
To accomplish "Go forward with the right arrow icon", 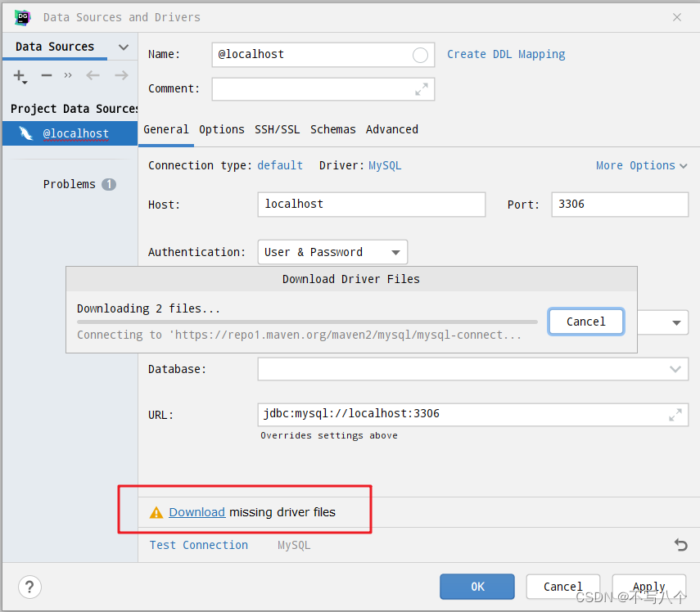I will 121,75.
